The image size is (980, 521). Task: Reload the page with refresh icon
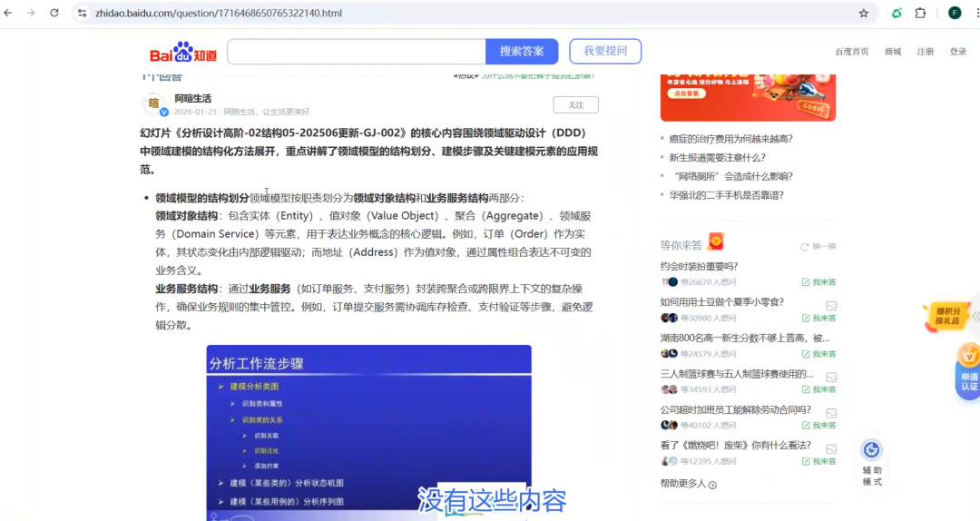click(54, 13)
